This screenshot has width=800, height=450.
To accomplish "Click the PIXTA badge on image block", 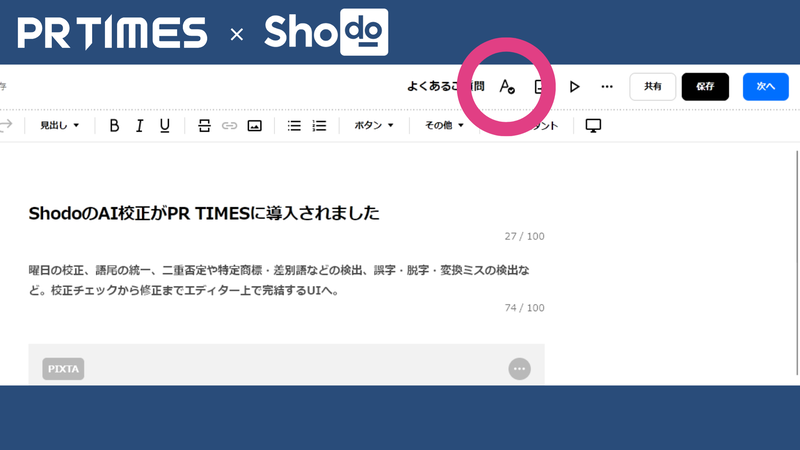I will click(x=63, y=369).
